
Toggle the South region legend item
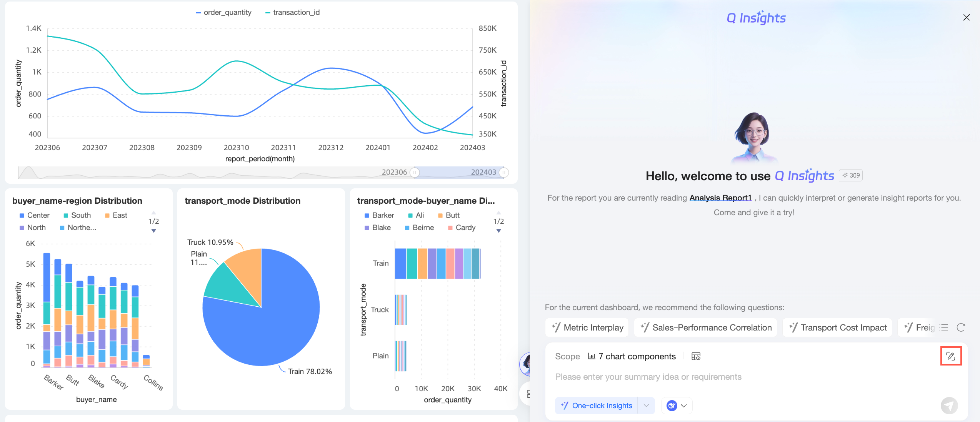[x=77, y=215]
